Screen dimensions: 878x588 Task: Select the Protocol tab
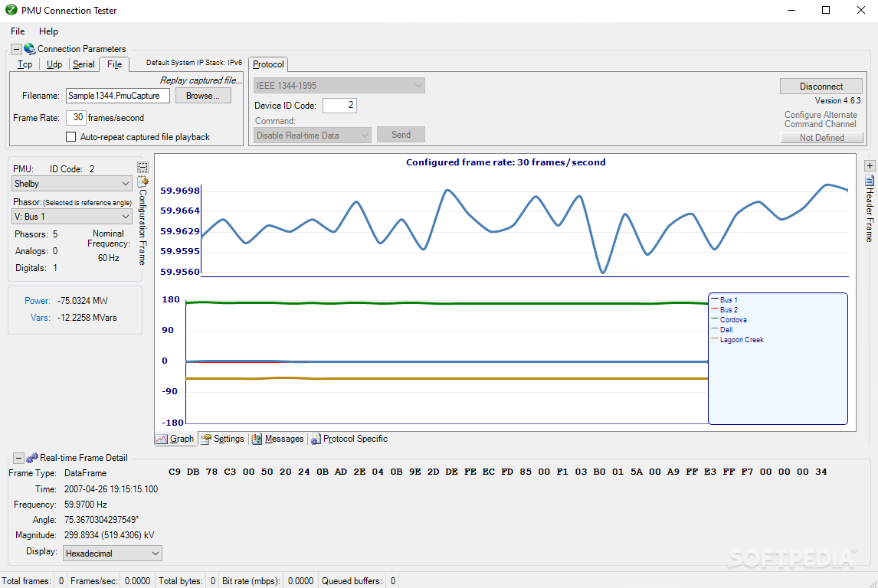tap(268, 64)
